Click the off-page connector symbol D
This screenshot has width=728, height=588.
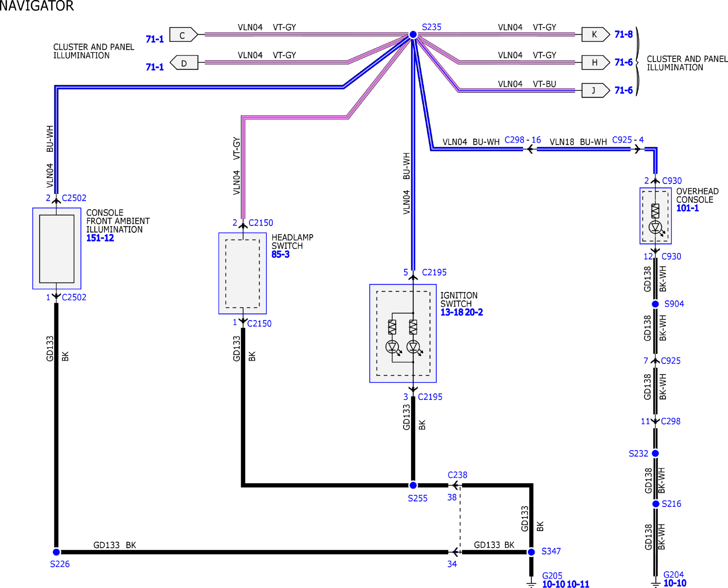[x=184, y=63]
